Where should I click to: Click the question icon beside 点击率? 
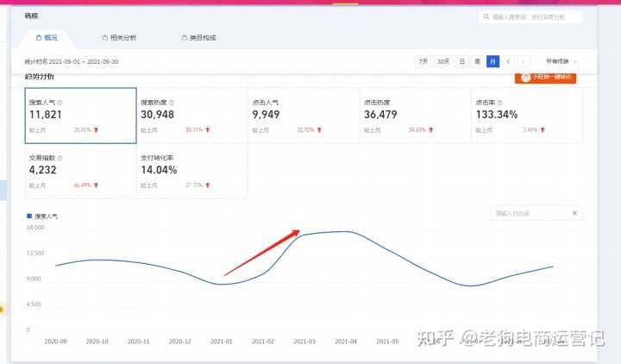tap(499, 103)
